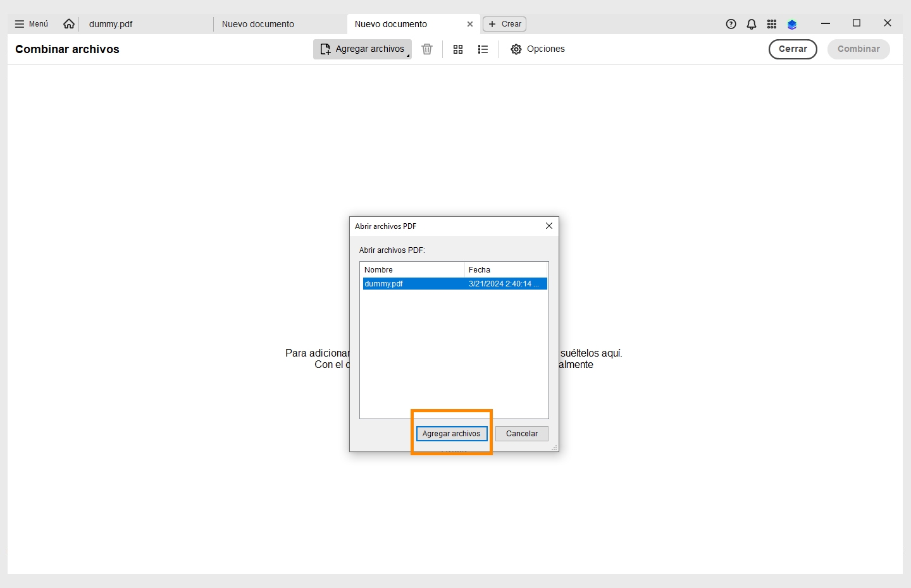This screenshot has height=588, width=911.
Task: Open Opciones gear settings
Action: pyautogui.click(x=538, y=49)
